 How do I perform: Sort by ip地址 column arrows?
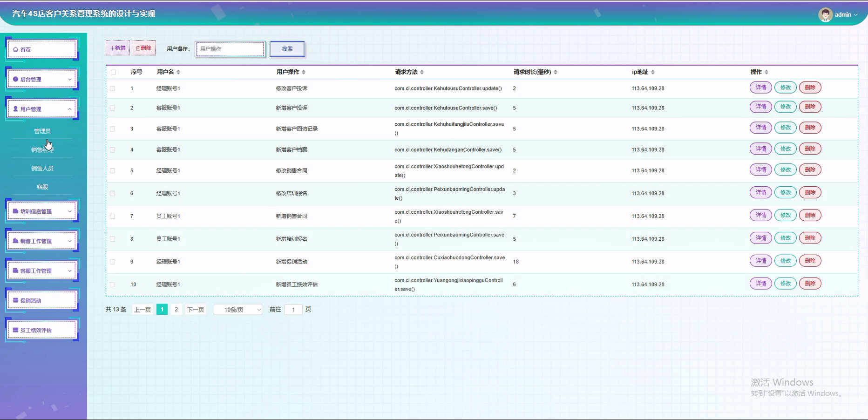click(653, 72)
